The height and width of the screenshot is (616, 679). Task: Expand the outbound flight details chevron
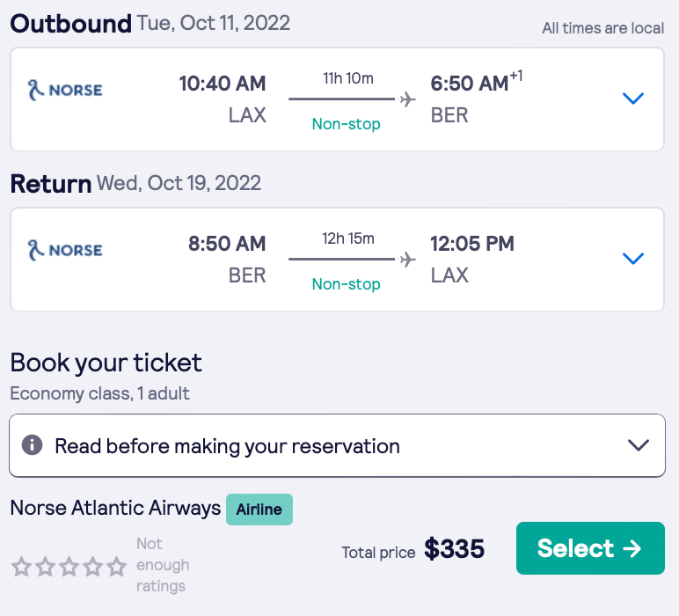click(633, 99)
